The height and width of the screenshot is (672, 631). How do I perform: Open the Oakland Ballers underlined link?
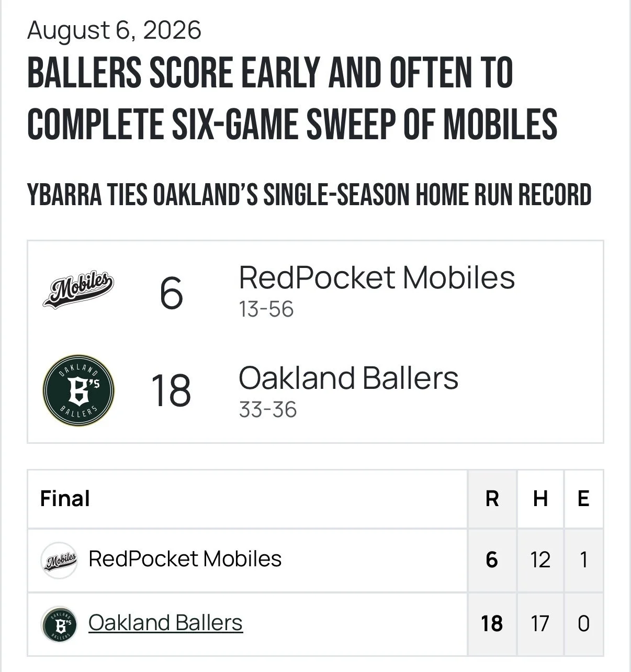165,623
